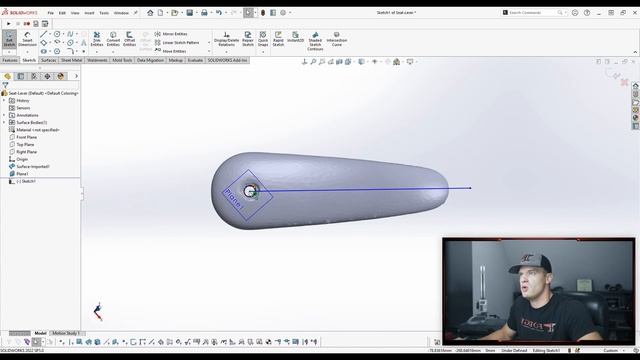This screenshot has width=640, height=360.
Task: Click the red cancel sketch X in the confirmation corner
Action: 624,82
